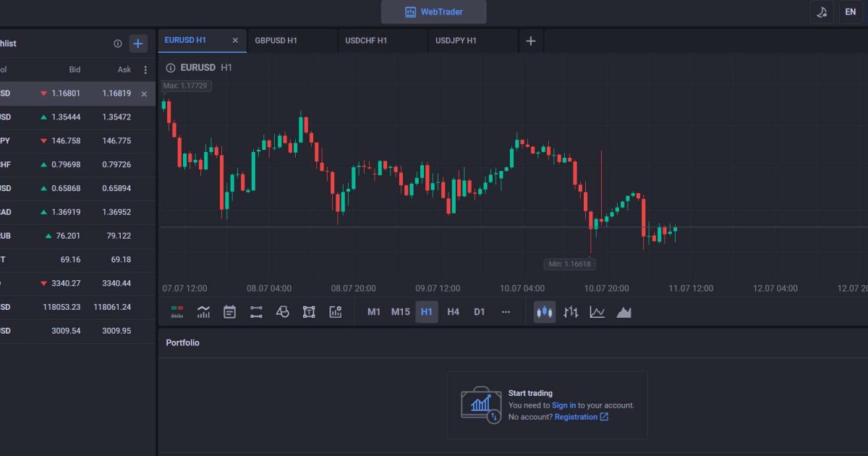Select the text annotation tool
The width and height of the screenshot is (868, 456).
[x=309, y=312]
